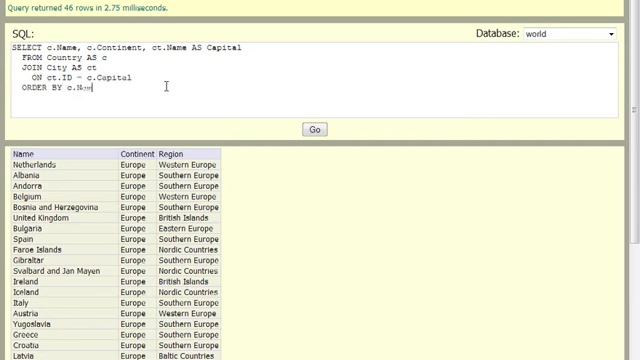Click the SQL: label
The image size is (640, 360).
click(23, 34)
